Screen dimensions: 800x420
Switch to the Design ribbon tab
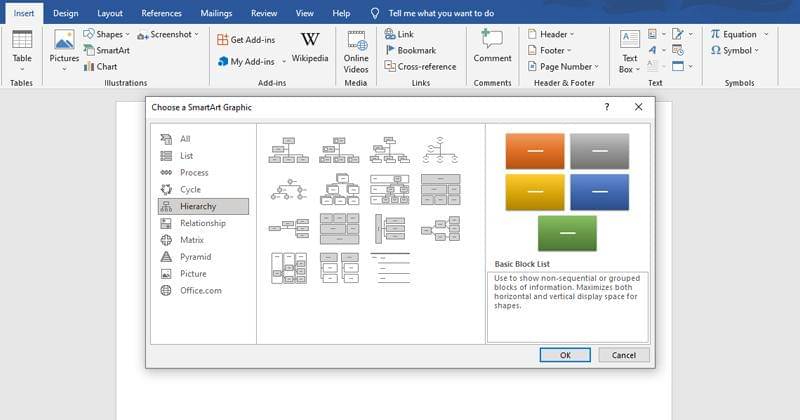[66, 13]
